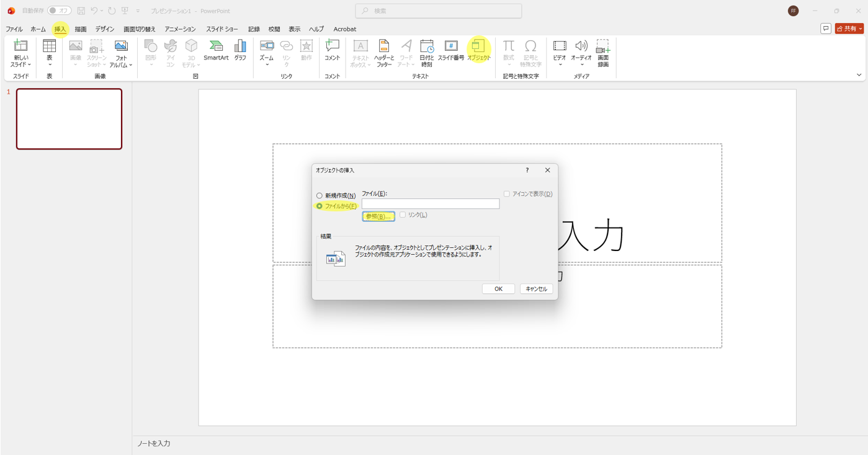Select the ファイルから radio button
The width and height of the screenshot is (868, 455).
pos(320,206)
